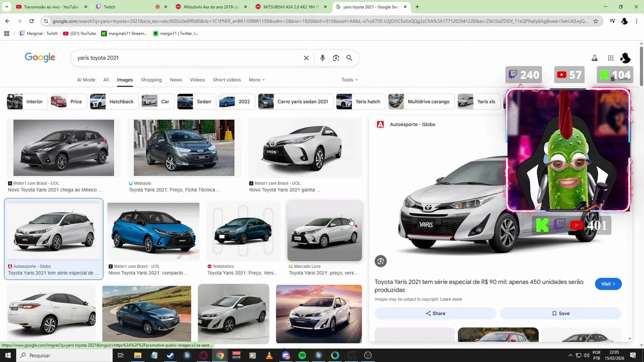
Task: Open the Short videos tab
Action: (227, 80)
